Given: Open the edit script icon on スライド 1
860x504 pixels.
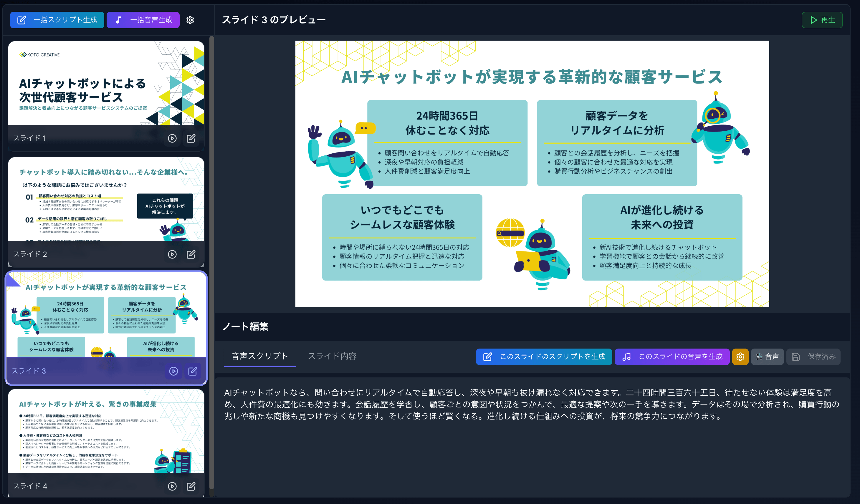Looking at the screenshot, I should pyautogui.click(x=191, y=138).
